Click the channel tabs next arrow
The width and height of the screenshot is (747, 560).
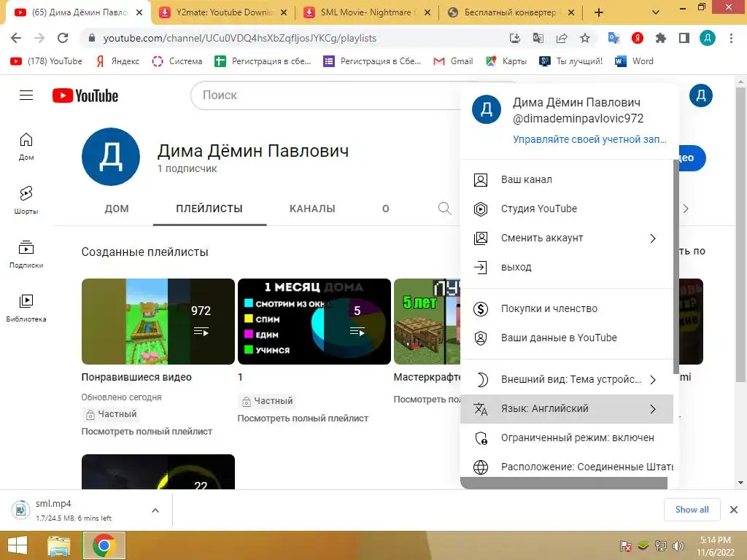(x=686, y=209)
